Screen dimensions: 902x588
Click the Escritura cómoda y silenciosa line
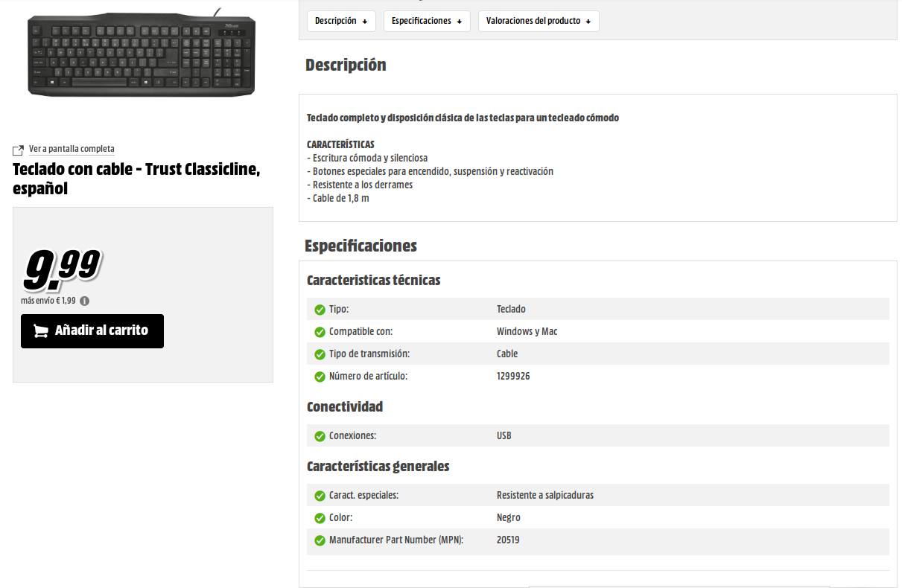tap(367, 158)
